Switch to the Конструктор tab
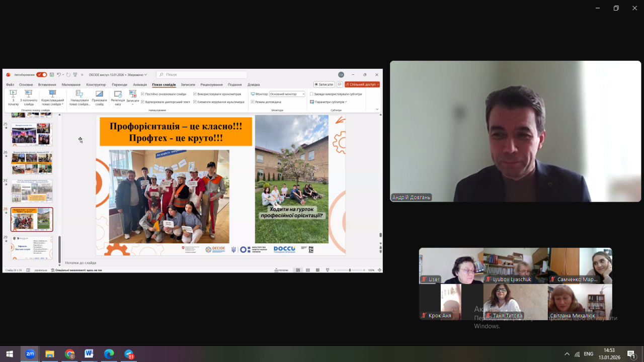This screenshot has height=362, width=644. [x=96, y=84]
